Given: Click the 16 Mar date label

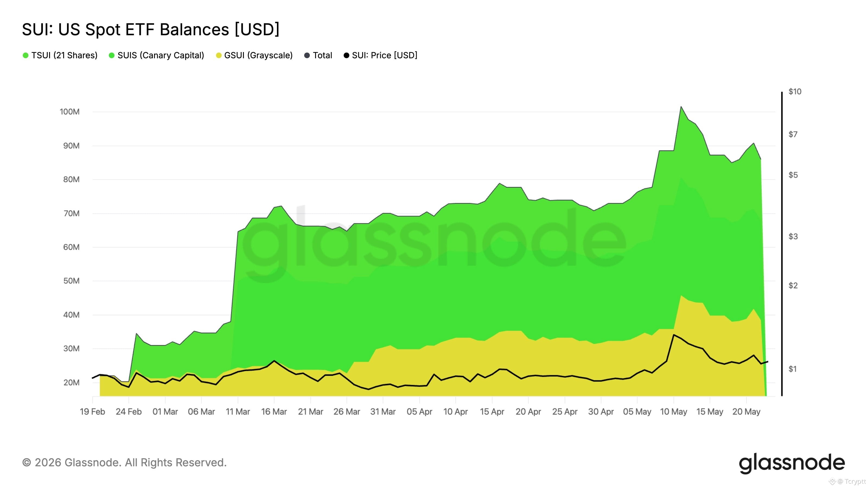Looking at the screenshot, I should click(x=274, y=412).
